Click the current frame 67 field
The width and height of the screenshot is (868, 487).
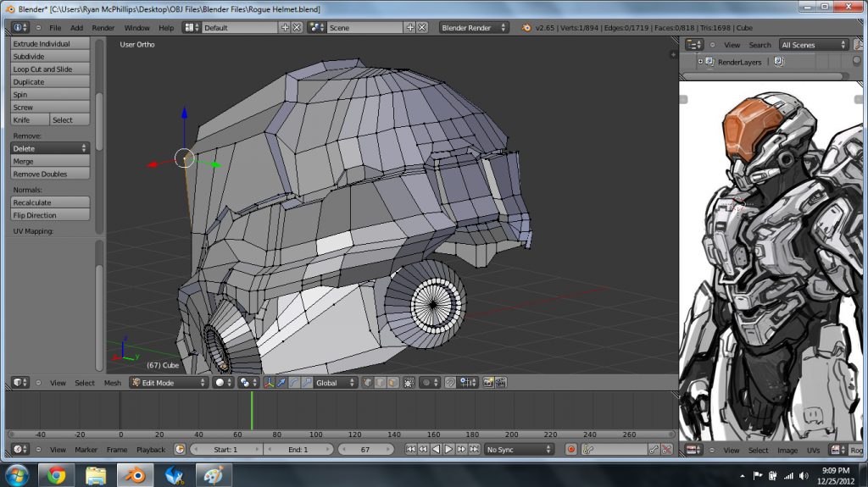pos(366,450)
